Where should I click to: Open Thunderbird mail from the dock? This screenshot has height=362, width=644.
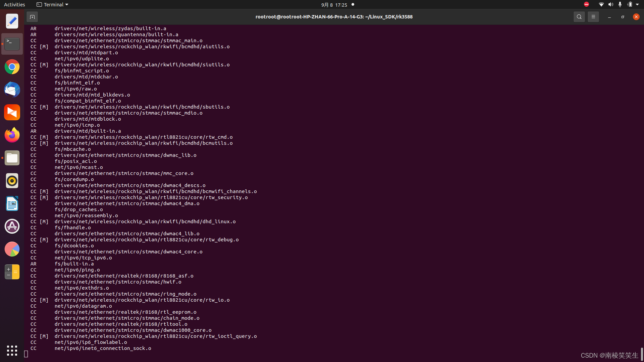pos(12,89)
